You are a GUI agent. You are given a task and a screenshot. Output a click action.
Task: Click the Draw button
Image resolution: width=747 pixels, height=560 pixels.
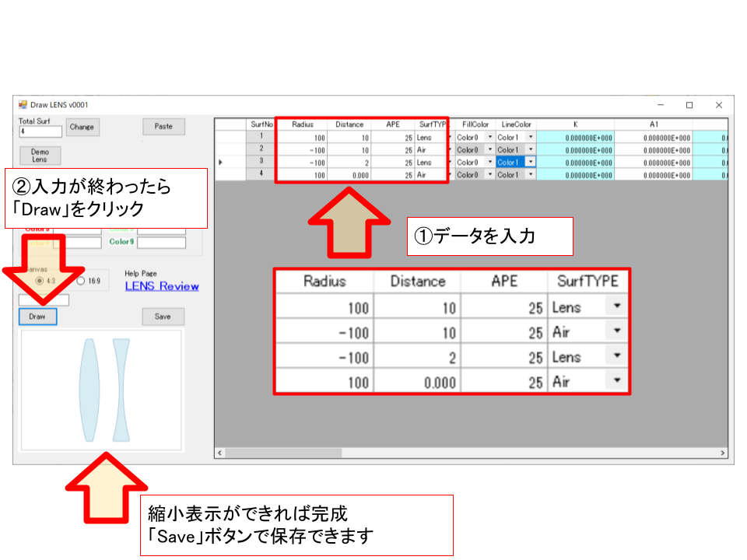[37, 317]
